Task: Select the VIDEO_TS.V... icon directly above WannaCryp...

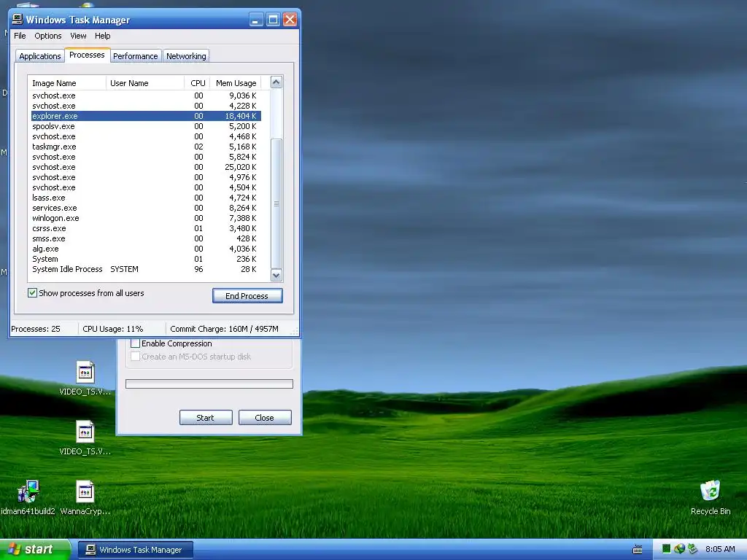Action: coord(85,432)
